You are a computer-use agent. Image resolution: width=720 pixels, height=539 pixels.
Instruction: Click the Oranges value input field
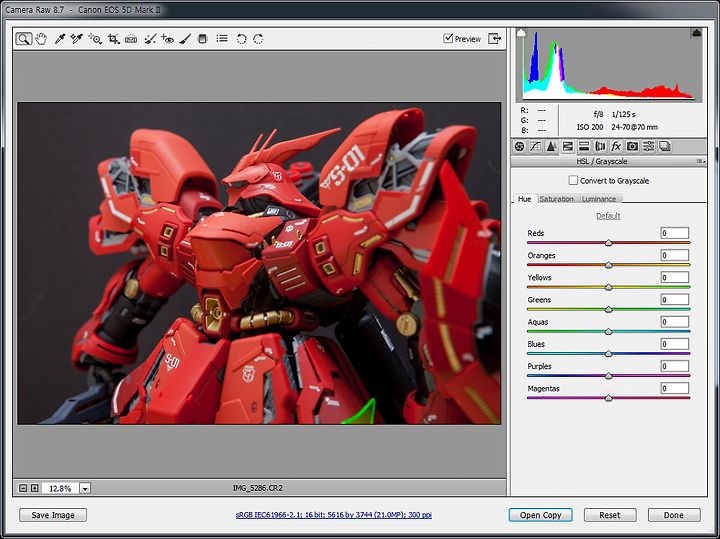(675, 255)
